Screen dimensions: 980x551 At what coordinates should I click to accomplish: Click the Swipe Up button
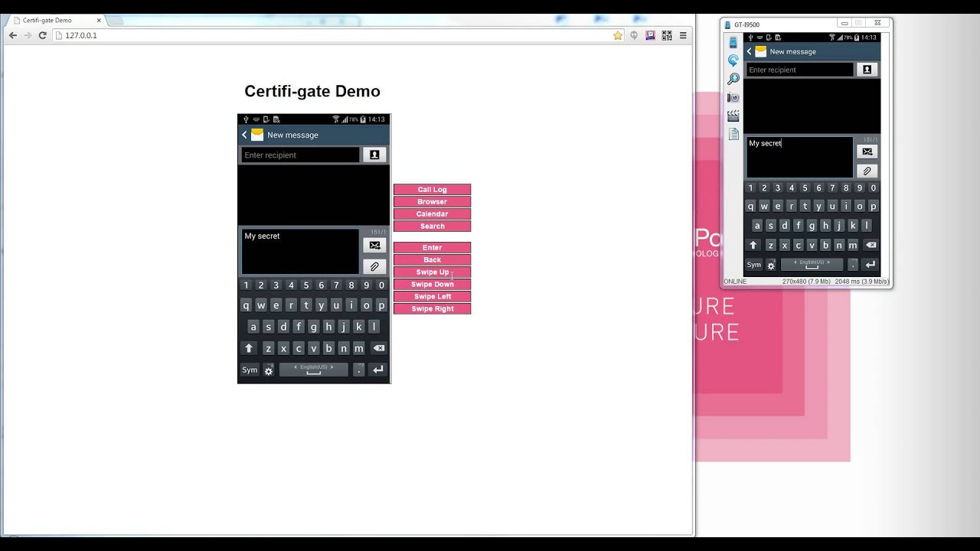coord(432,272)
